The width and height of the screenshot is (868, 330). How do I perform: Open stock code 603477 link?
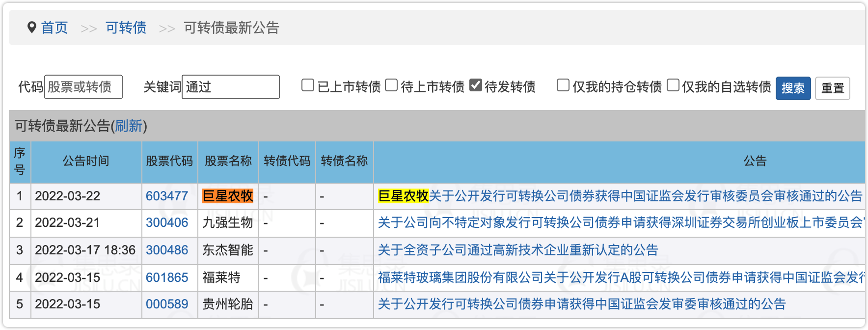coord(167,196)
